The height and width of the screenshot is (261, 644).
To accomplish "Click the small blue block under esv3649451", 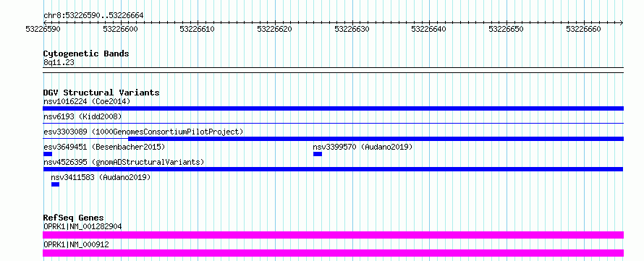I will click(48, 154).
